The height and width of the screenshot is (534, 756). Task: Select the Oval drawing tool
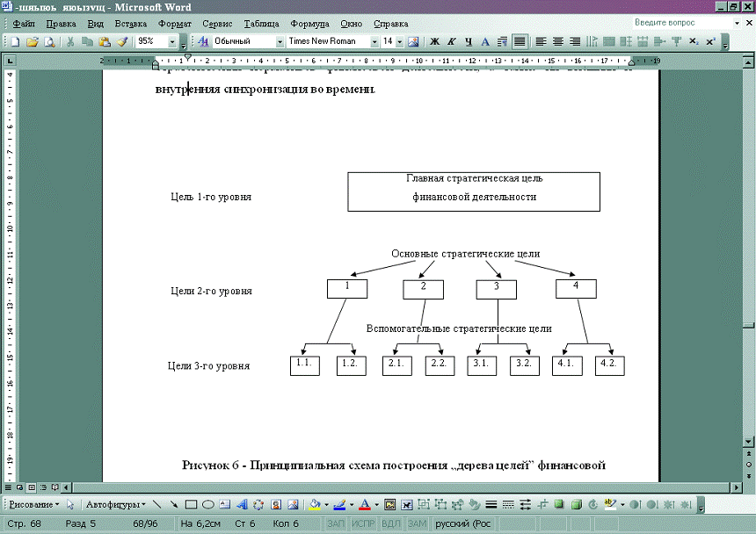point(207,505)
